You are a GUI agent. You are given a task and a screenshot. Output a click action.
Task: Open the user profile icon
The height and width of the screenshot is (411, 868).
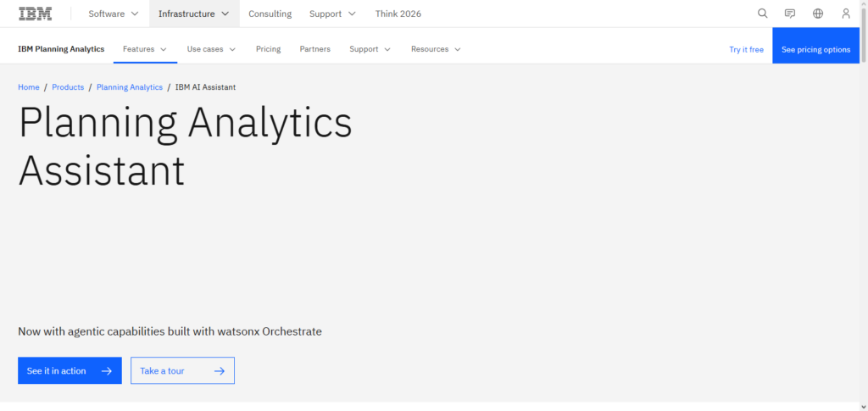(x=845, y=14)
